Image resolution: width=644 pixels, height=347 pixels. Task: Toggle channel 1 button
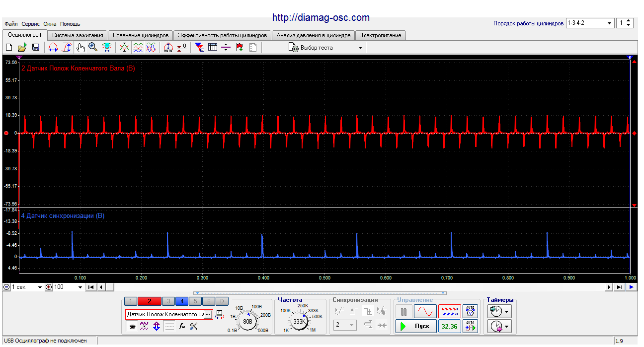tap(131, 301)
